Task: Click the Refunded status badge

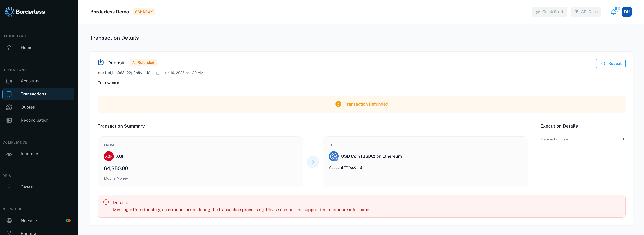Action: pos(143,63)
